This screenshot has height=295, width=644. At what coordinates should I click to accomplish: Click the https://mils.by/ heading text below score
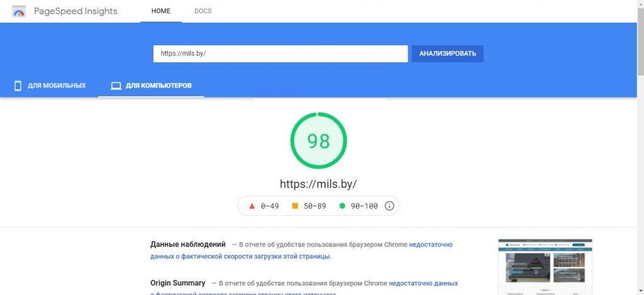318,184
